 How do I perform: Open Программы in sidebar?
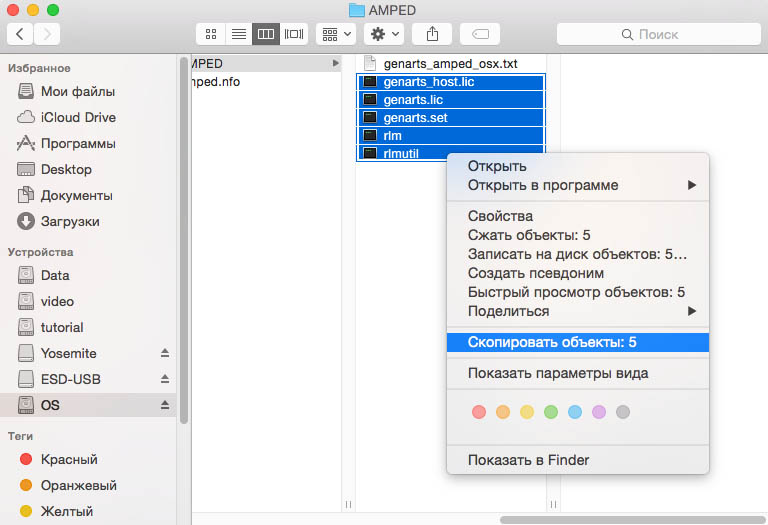88,143
